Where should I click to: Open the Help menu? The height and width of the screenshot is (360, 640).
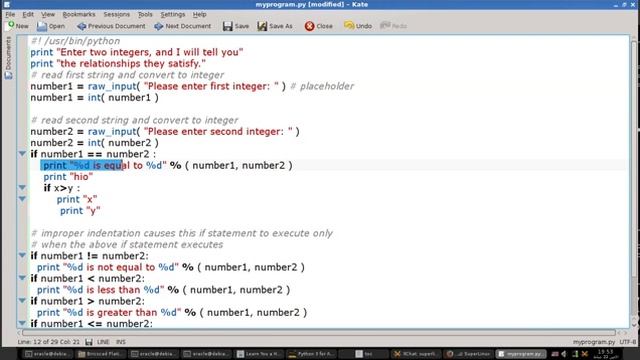click(200, 14)
